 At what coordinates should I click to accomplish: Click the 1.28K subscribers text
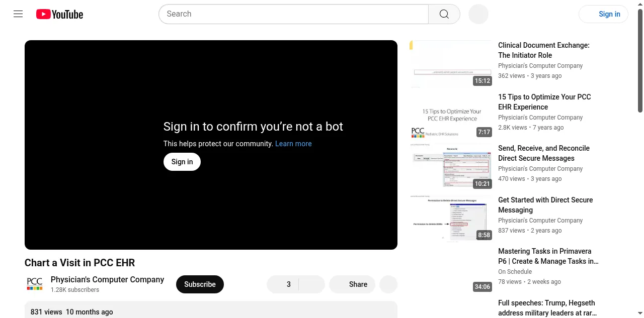pyautogui.click(x=75, y=290)
